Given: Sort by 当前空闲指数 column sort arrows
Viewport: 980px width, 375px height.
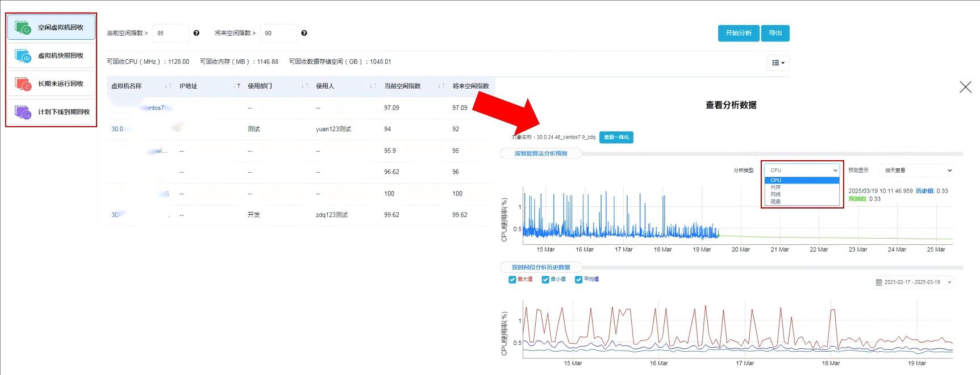Looking at the screenshot, I should (441, 86).
